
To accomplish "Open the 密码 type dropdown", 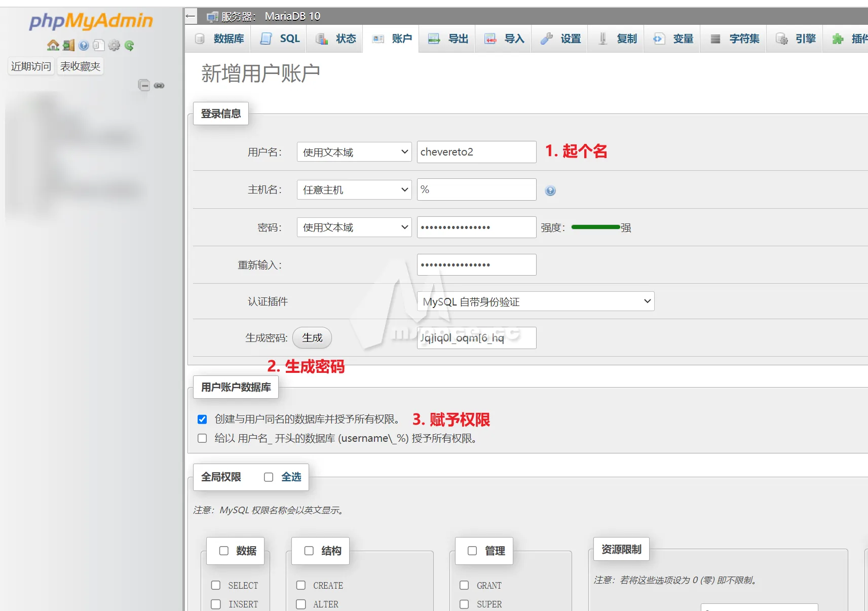I will pyautogui.click(x=354, y=227).
